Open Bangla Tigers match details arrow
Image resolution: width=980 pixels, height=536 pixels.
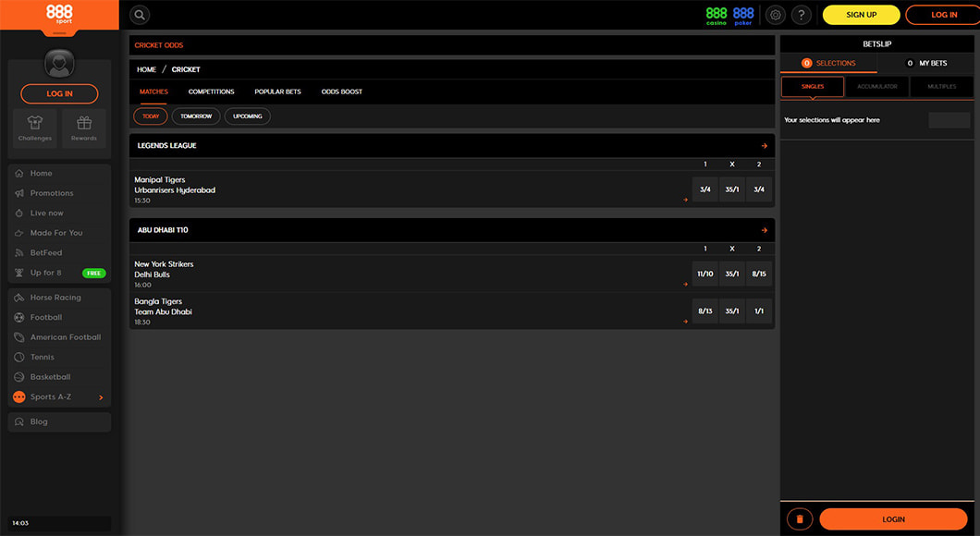(686, 322)
